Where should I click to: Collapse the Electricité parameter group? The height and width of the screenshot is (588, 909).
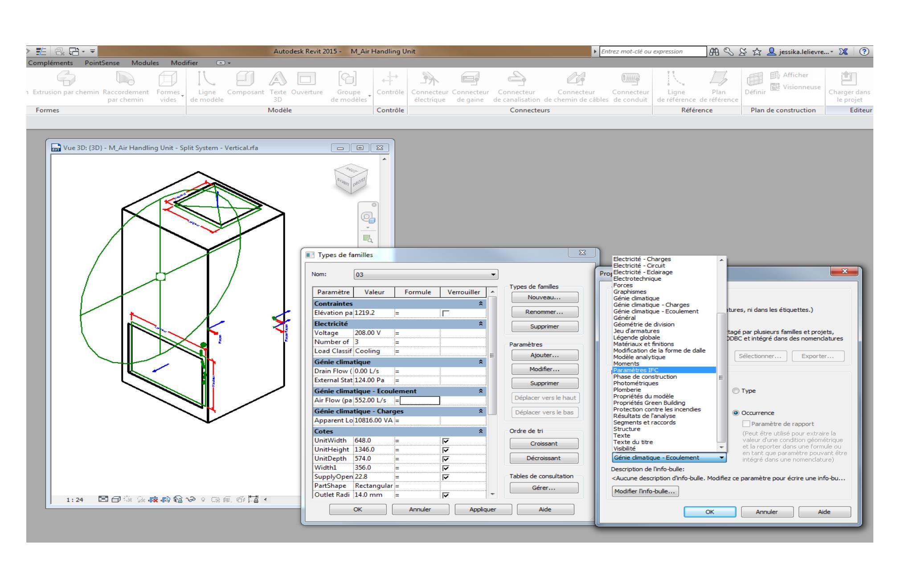(481, 324)
